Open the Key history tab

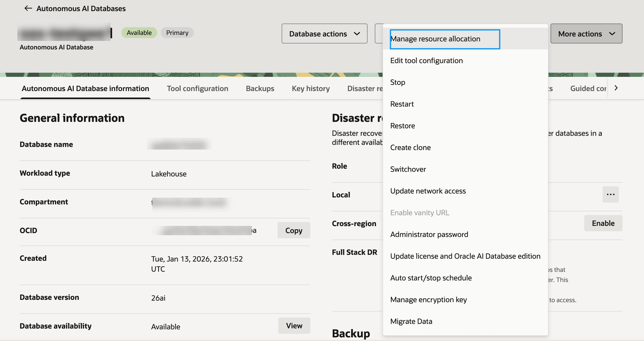pyautogui.click(x=311, y=88)
